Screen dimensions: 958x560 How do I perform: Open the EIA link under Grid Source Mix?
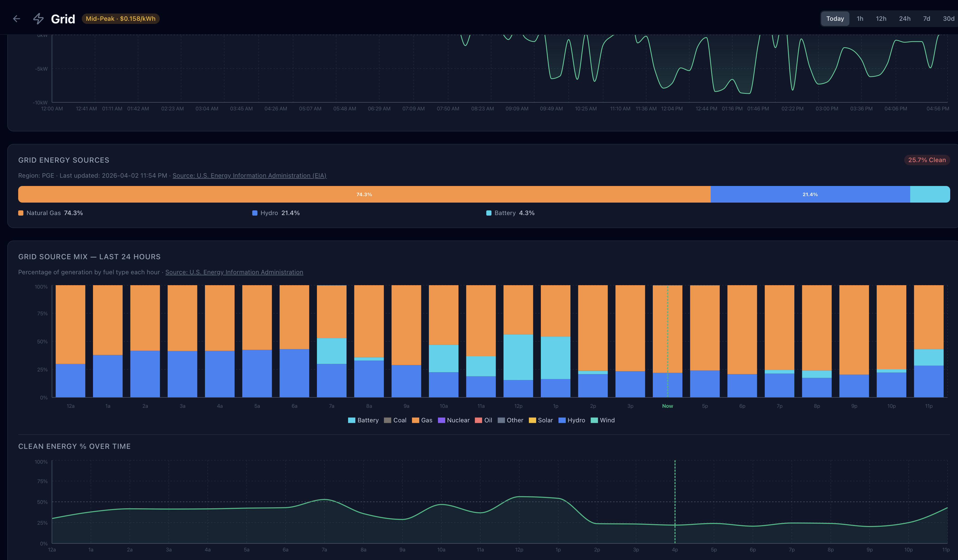[x=234, y=272]
